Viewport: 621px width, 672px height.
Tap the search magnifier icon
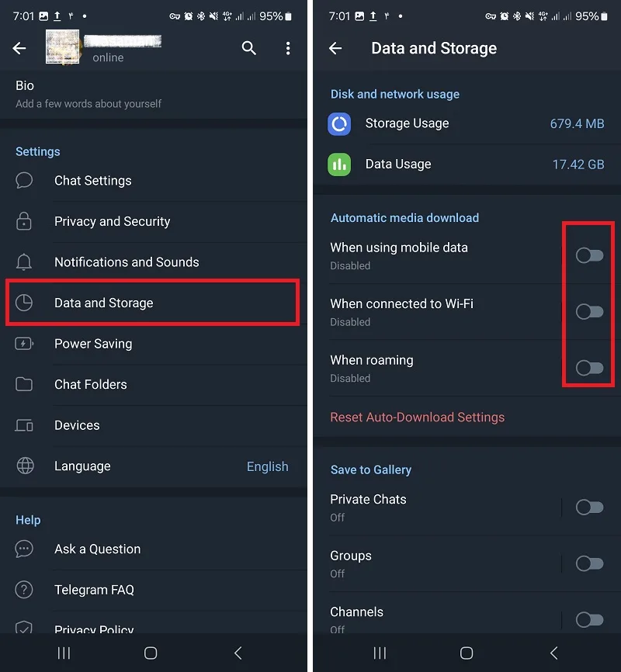coord(248,48)
